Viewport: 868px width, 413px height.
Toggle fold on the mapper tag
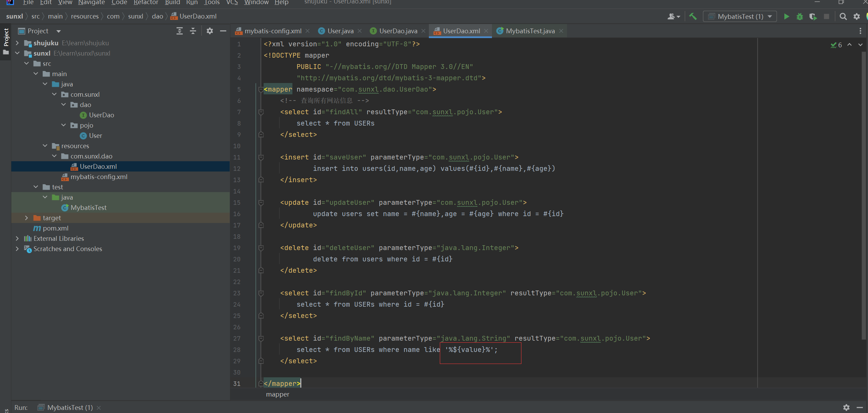(261, 89)
